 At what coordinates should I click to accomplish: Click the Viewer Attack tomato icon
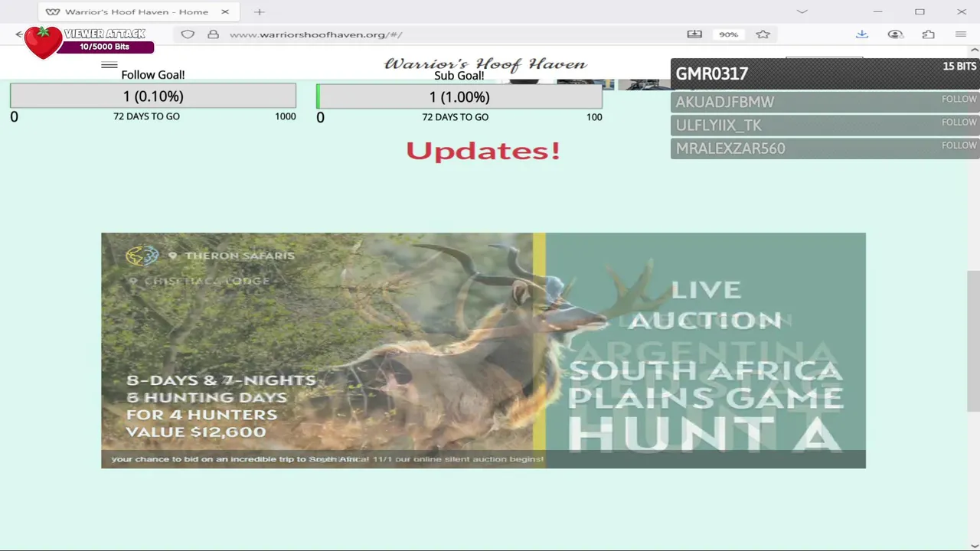click(43, 42)
